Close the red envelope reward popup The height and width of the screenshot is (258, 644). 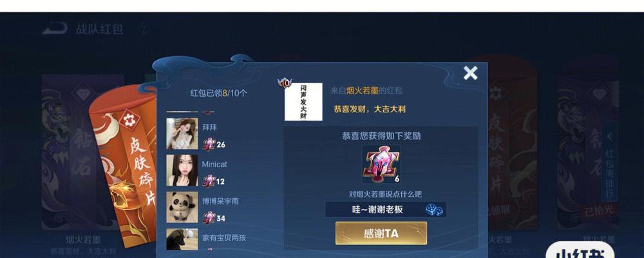pyautogui.click(x=470, y=74)
